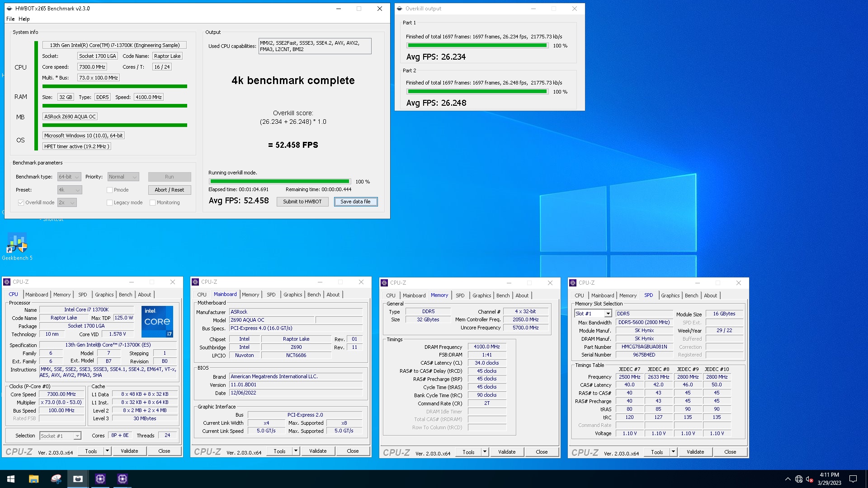Show hidden system tray icons
Image resolution: width=868 pixels, height=488 pixels.
(788, 479)
